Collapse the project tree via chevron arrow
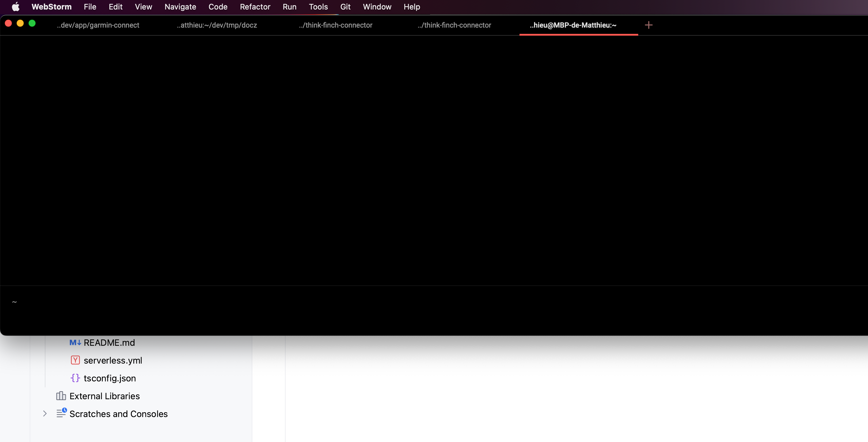 click(45, 414)
